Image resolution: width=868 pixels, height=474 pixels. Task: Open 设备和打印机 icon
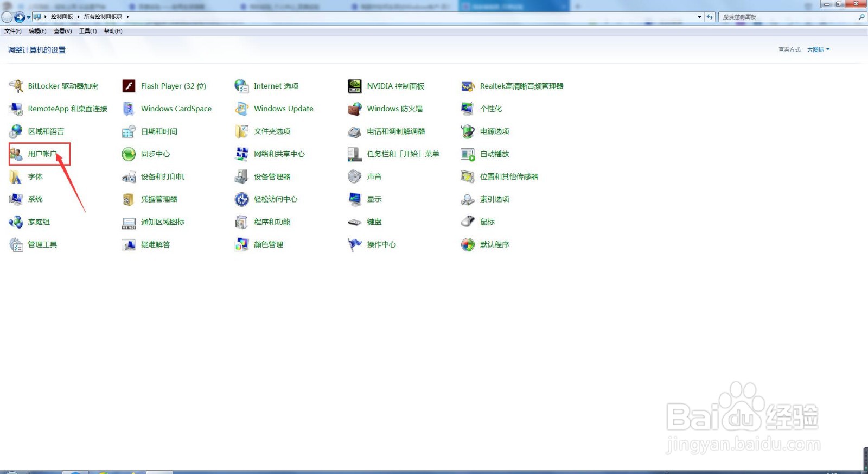(x=129, y=177)
